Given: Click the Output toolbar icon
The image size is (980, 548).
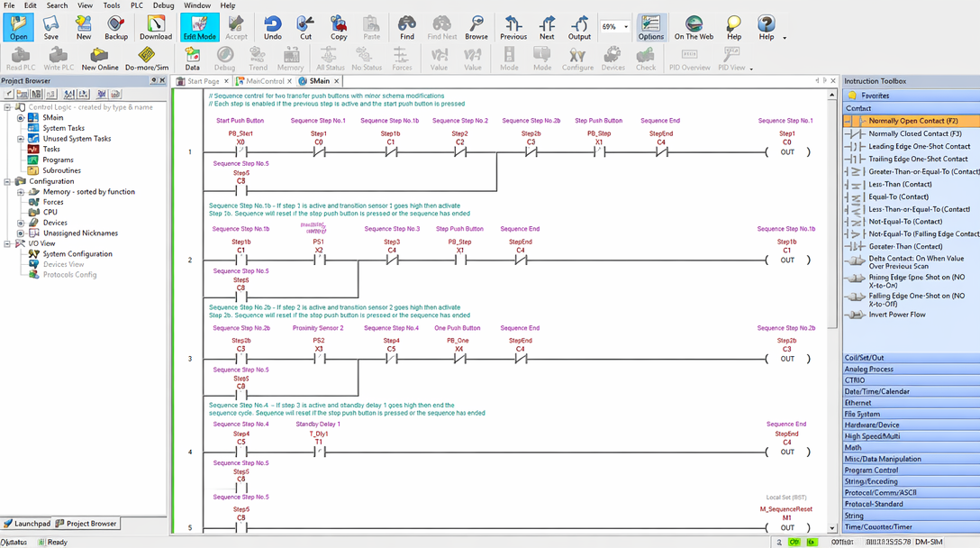Looking at the screenshot, I should pyautogui.click(x=579, y=28).
